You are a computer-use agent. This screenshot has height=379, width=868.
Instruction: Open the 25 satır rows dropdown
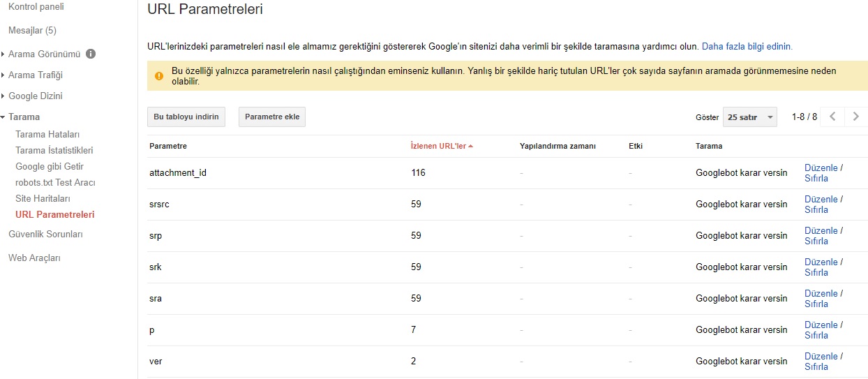749,117
